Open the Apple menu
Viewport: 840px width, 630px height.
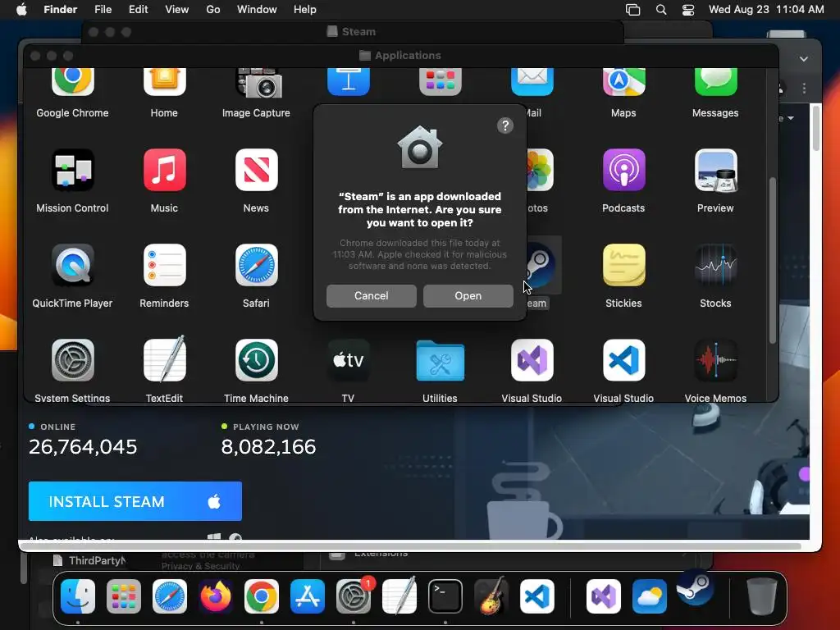pyautogui.click(x=21, y=9)
